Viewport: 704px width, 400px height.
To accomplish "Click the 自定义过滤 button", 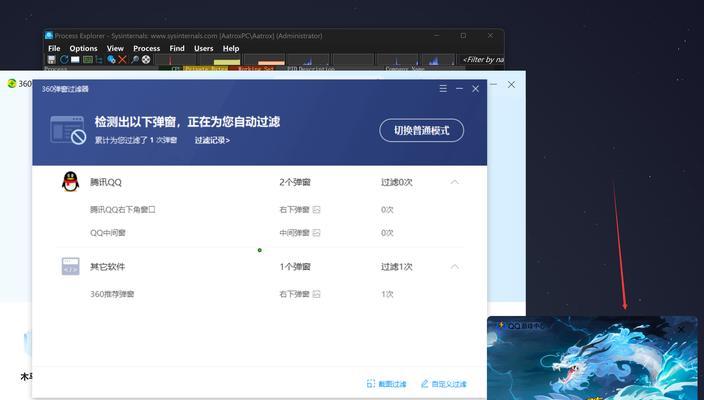I will pos(444,384).
